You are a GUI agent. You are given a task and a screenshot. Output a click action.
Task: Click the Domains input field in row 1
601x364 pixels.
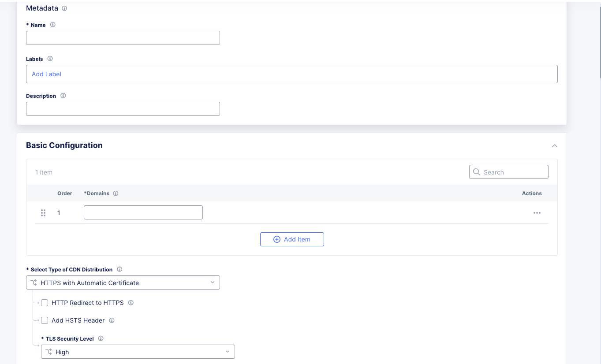pos(143,212)
